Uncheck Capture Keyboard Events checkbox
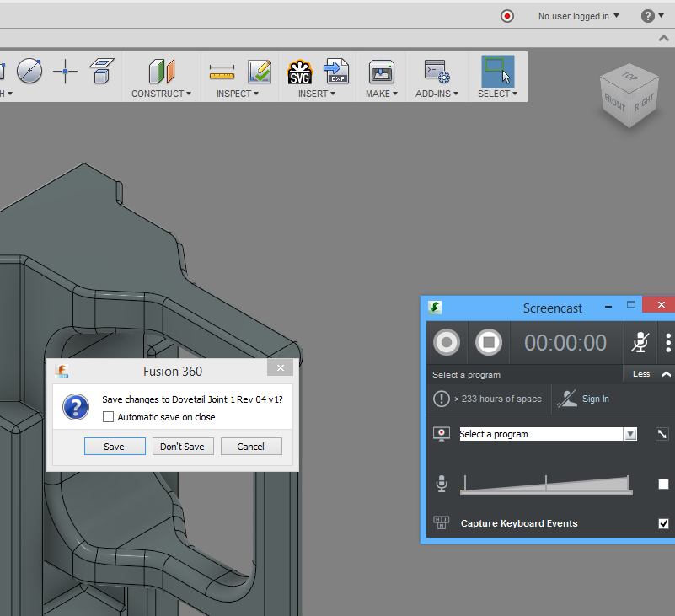Viewport: 675px width, 616px height. (663, 523)
